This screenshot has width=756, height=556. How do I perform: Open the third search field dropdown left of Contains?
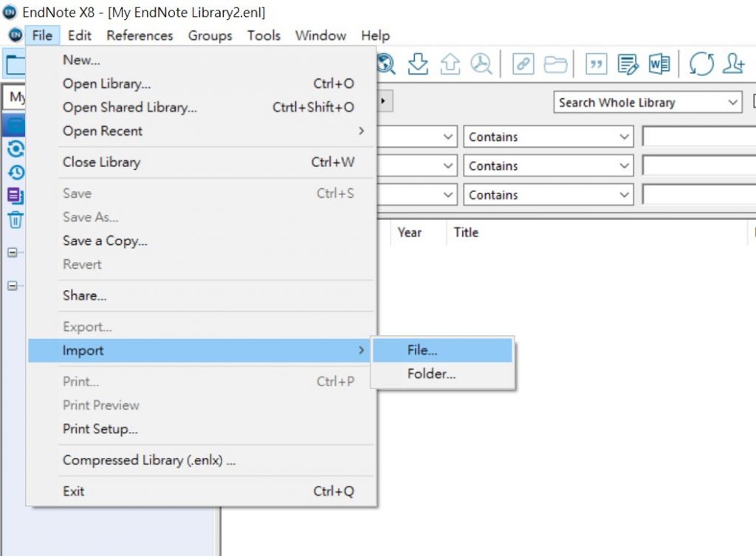(x=448, y=194)
